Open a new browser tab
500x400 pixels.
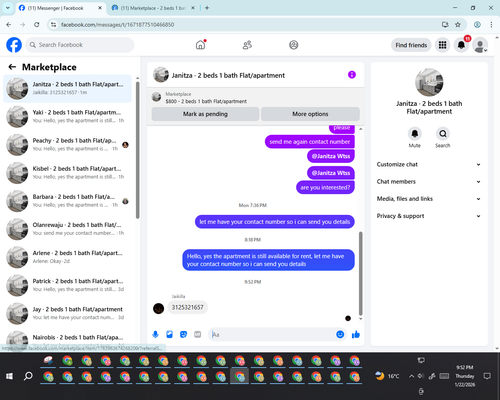pos(207,8)
